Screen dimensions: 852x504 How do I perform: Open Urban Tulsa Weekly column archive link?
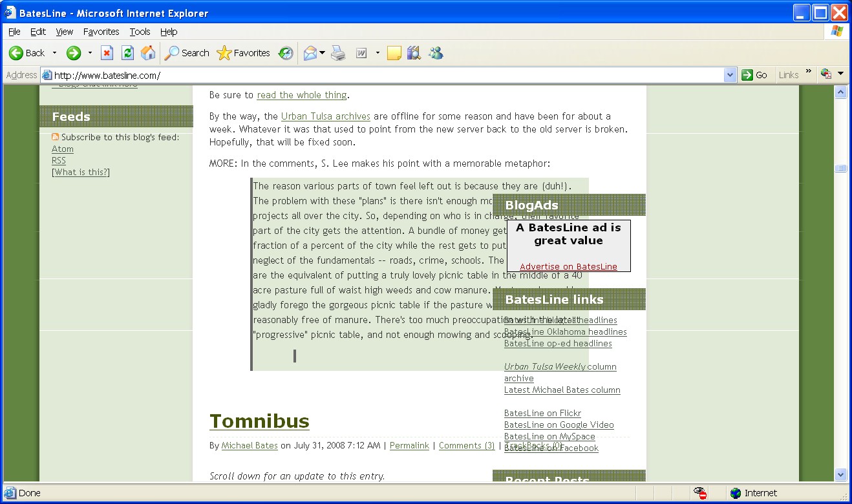560,373
